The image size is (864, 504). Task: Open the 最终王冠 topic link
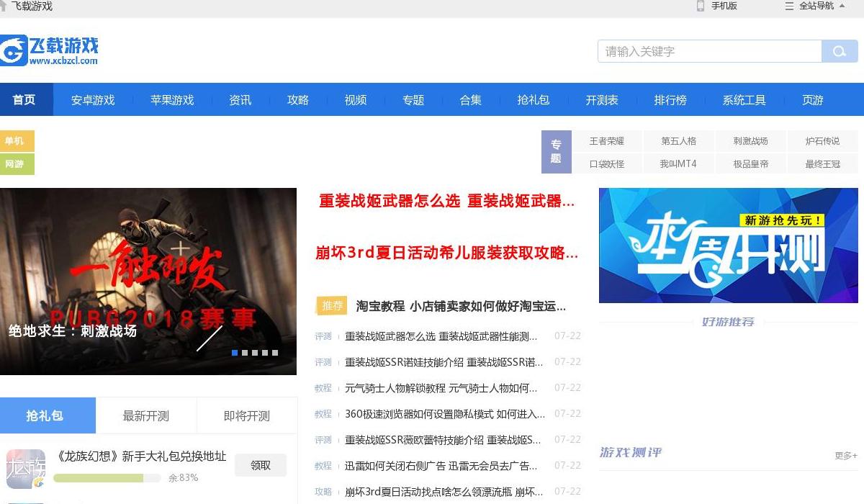(822, 164)
